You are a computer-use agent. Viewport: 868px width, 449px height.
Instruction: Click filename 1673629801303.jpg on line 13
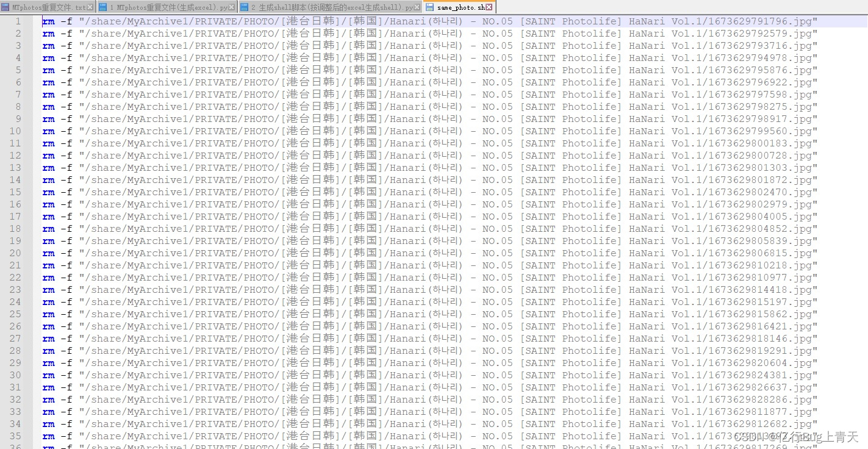pyautogui.click(x=760, y=168)
